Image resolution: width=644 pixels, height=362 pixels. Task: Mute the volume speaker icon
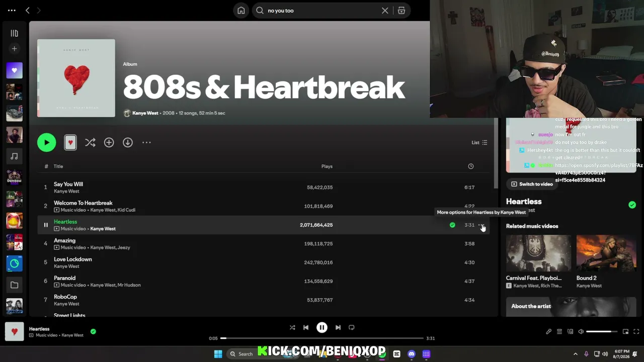click(581, 332)
